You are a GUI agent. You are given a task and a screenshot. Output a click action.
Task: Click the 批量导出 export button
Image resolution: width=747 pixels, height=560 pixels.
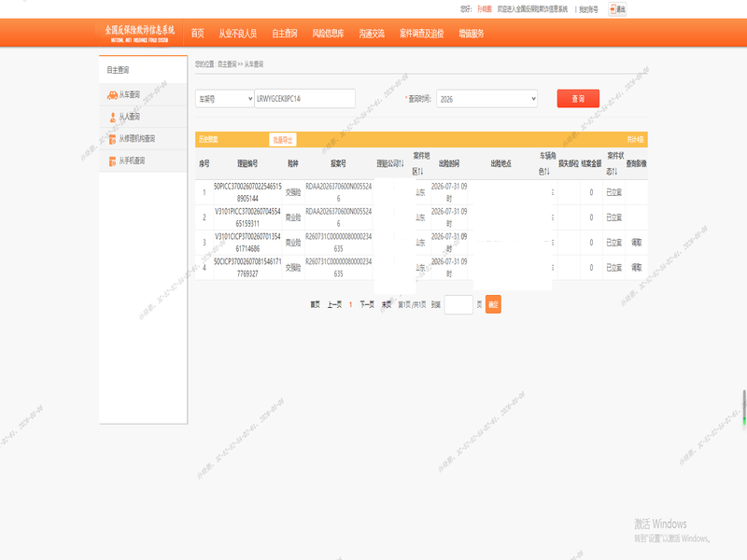pyautogui.click(x=283, y=139)
